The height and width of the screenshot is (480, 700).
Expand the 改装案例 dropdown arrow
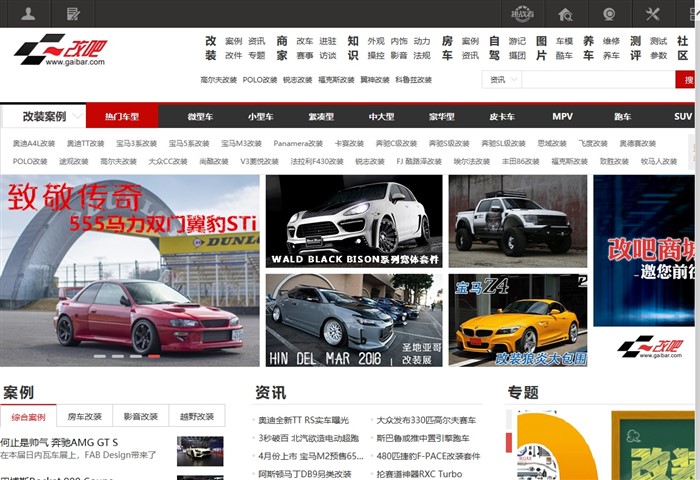77,117
